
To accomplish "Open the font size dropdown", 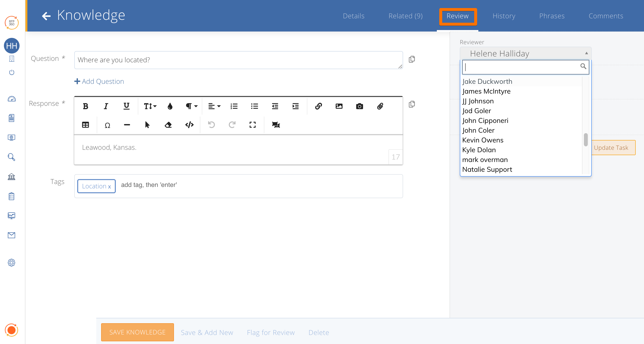I will coord(150,106).
